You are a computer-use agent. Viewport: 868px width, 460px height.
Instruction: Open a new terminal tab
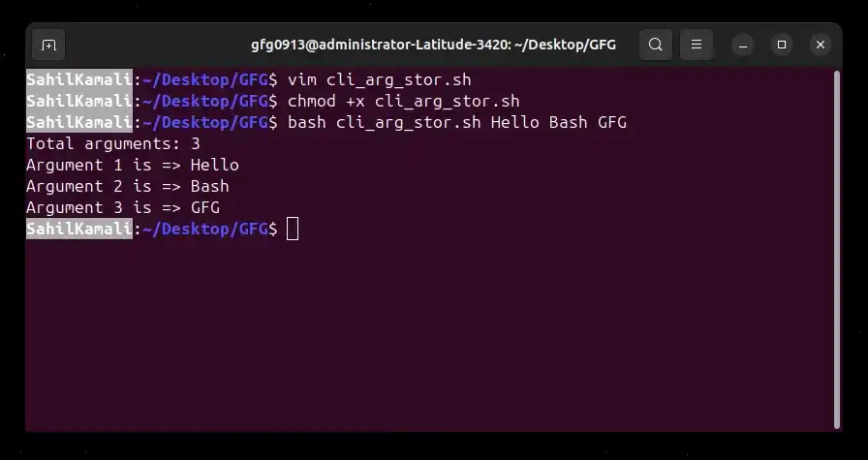tap(48, 45)
